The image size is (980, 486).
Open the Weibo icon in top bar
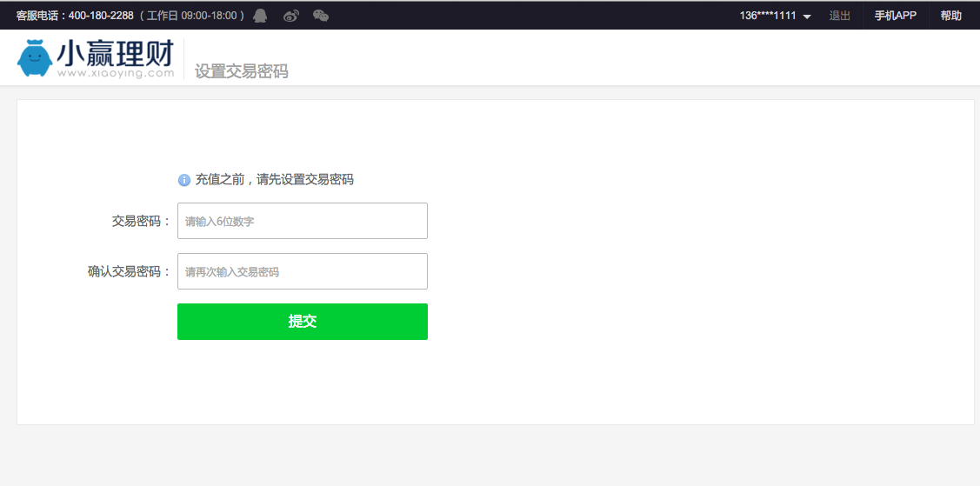[x=291, y=16]
